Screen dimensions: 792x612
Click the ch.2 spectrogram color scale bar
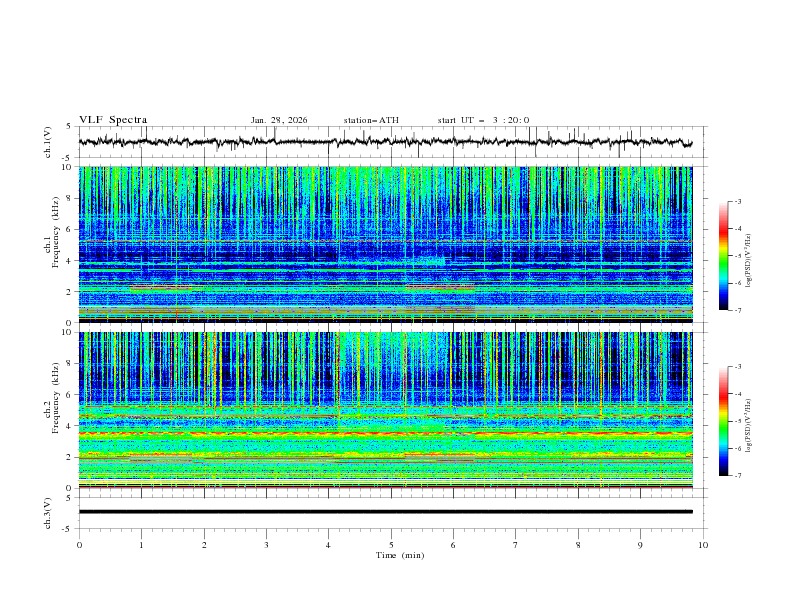tap(723, 421)
